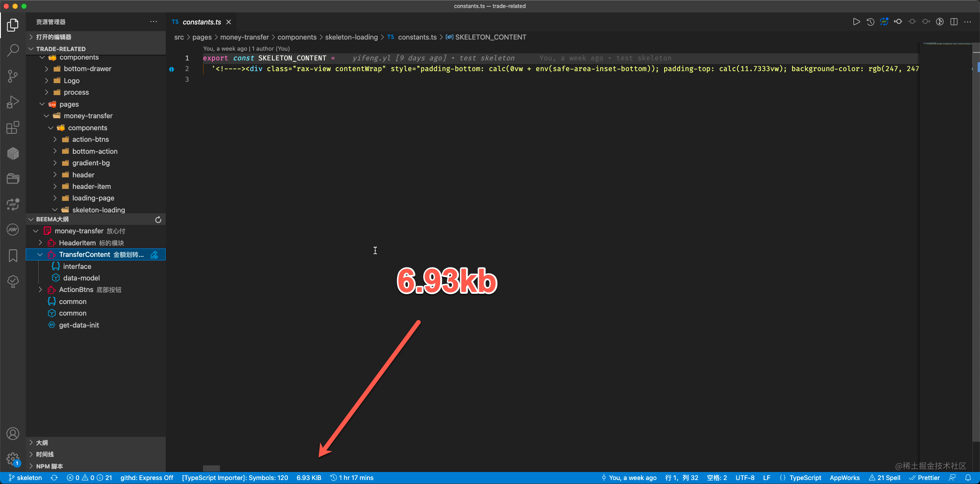Open the Bookmarks view in activity bar

[x=13, y=256]
